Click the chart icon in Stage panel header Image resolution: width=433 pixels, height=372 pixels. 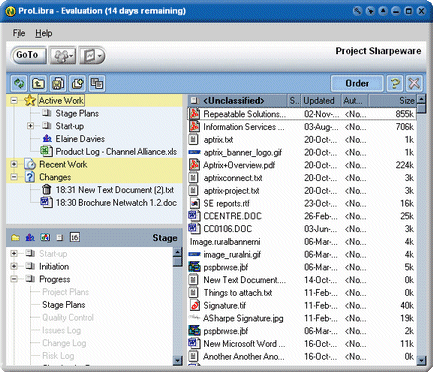(x=45, y=237)
